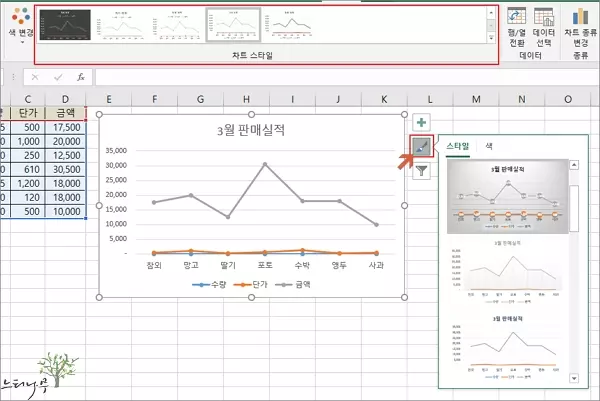The image size is (600, 401).
Task: Click the 금액 legend entry in chart
Action: 293,285
